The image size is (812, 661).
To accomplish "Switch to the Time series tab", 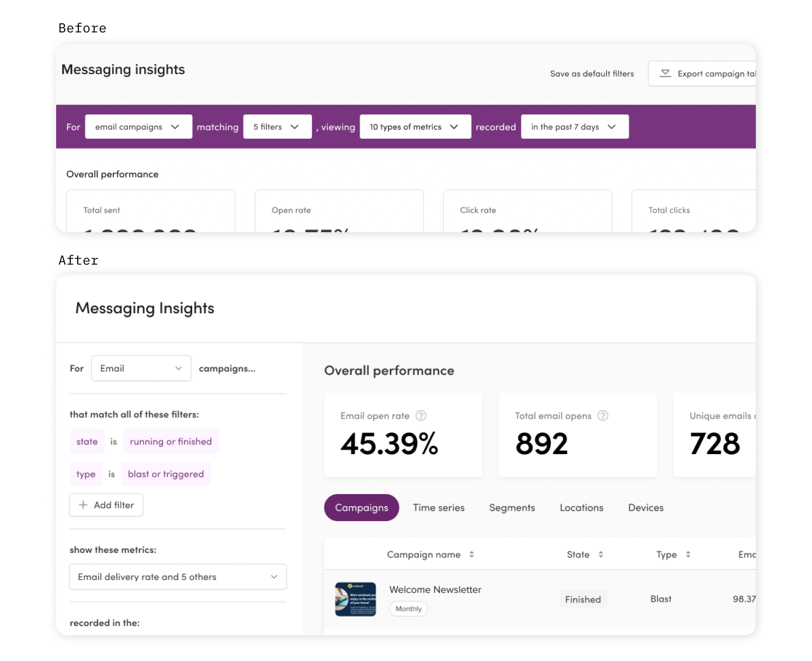I will click(439, 508).
